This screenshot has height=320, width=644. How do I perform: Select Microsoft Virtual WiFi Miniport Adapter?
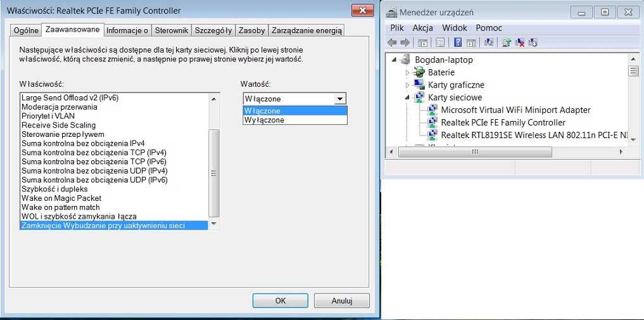tap(515, 110)
